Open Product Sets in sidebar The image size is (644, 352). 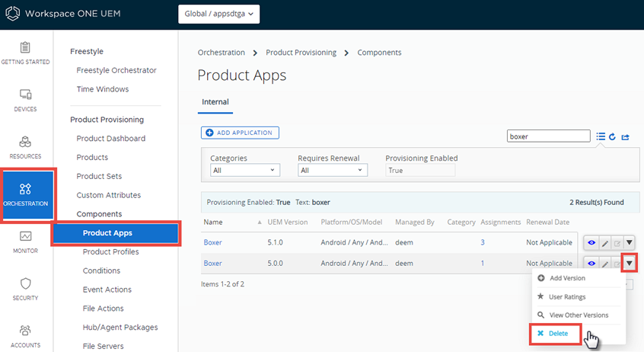(x=99, y=177)
